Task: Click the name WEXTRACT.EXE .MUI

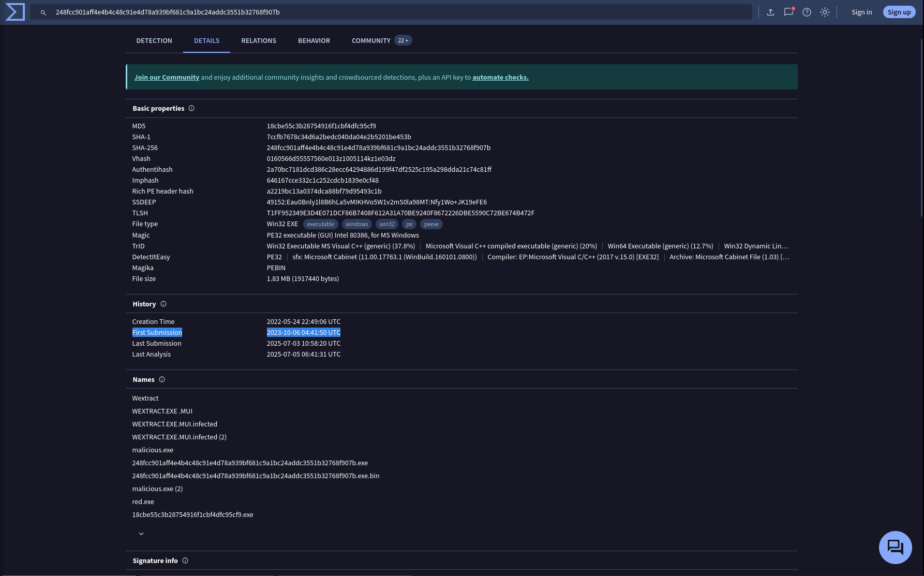Action: point(162,411)
